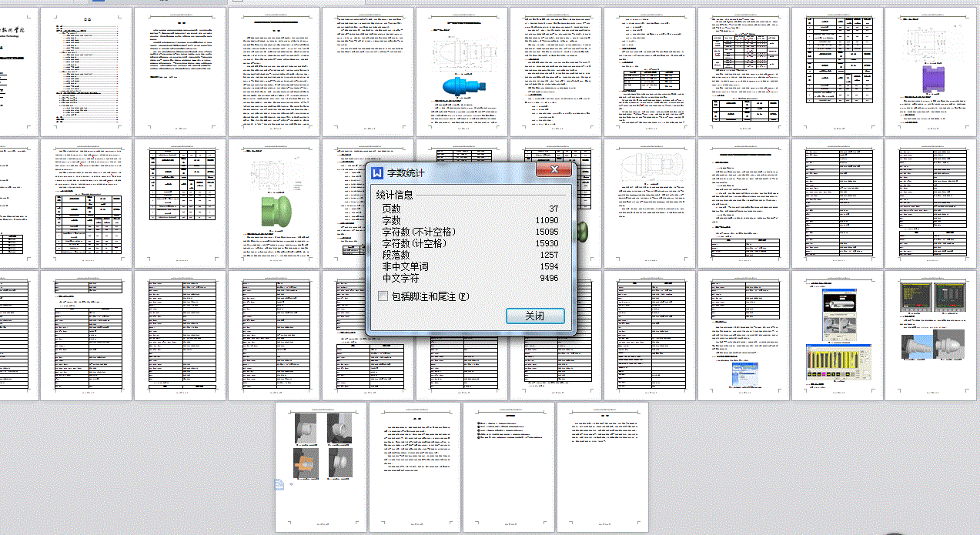This screenshot has height=535, width=980.
Task: Tick the 包括脚注和尾注 checkbox
Action: [383, 296]
